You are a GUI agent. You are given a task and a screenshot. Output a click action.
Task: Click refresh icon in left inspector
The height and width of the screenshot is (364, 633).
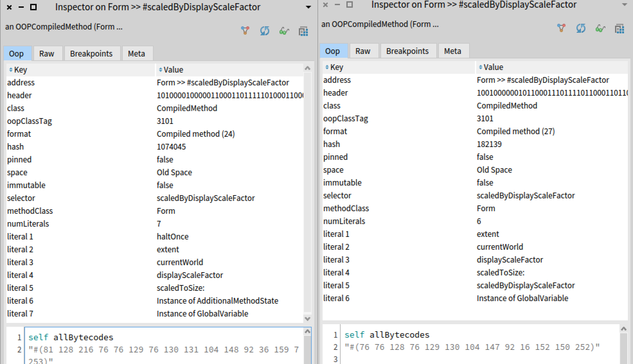[x=264, y=31]
